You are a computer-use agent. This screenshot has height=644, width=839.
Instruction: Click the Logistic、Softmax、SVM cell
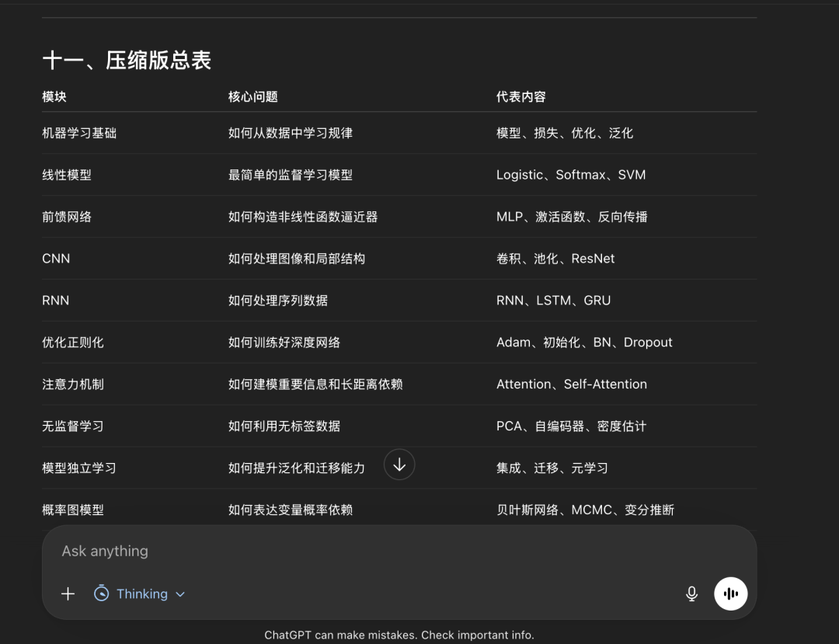[571, 174]
